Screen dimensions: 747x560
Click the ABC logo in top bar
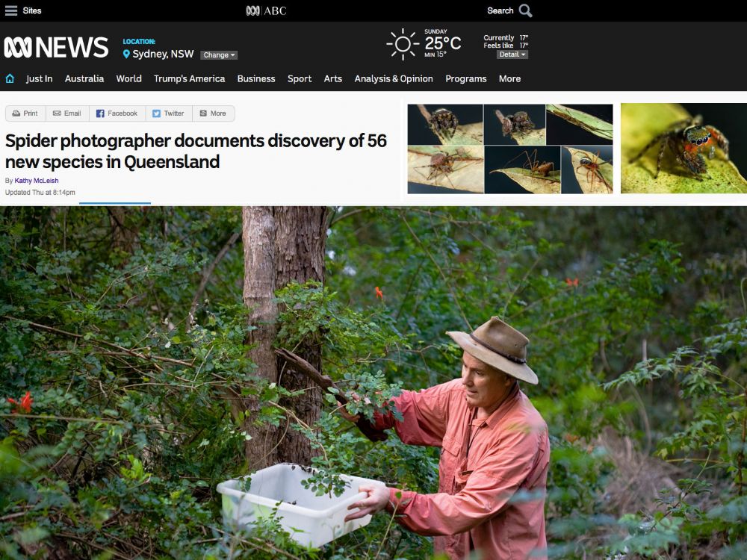pos(266,10)
